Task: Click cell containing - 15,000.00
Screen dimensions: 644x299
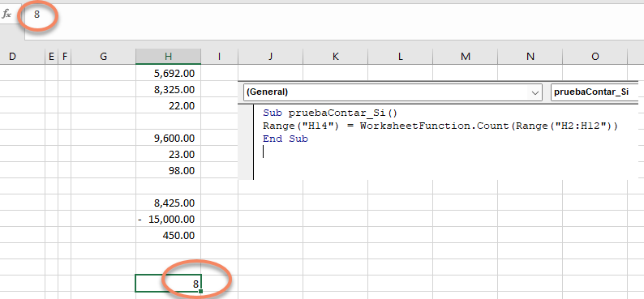Action: point(168,219)
